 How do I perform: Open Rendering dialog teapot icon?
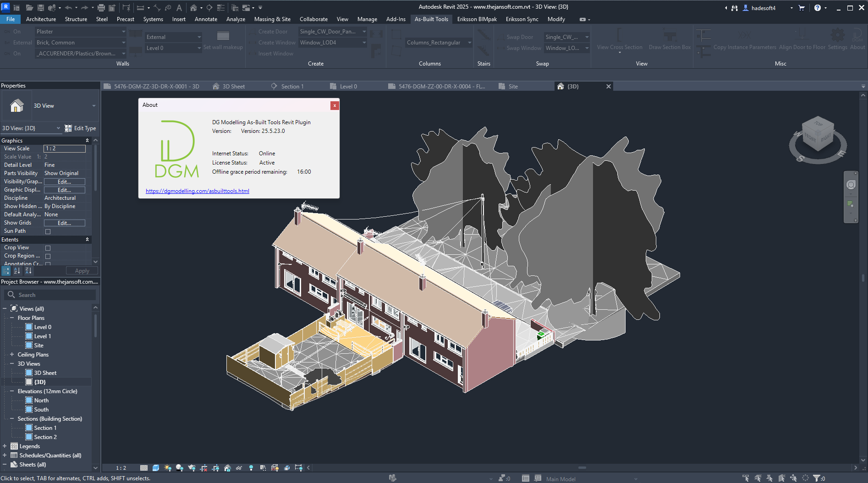(192, 468)
